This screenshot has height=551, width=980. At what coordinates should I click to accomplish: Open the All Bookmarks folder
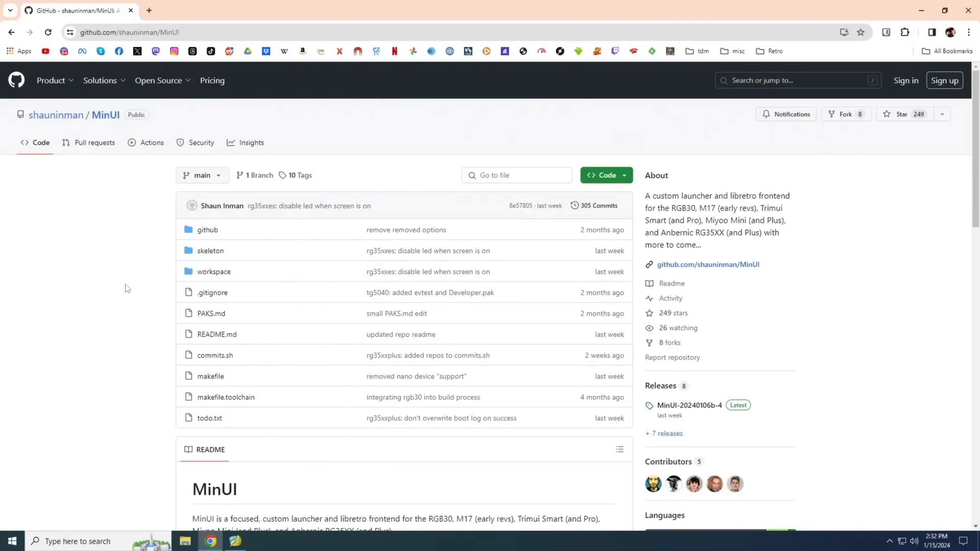point(947,51)
